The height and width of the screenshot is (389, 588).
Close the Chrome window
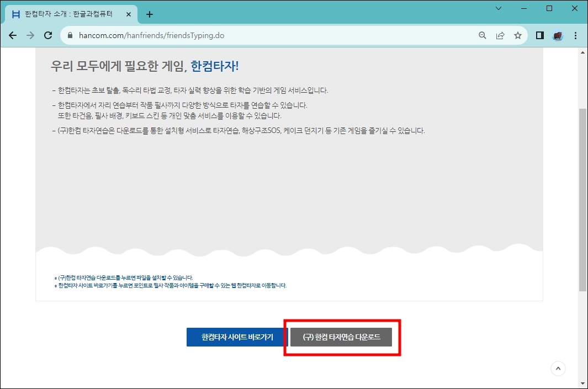click(575, 8)
